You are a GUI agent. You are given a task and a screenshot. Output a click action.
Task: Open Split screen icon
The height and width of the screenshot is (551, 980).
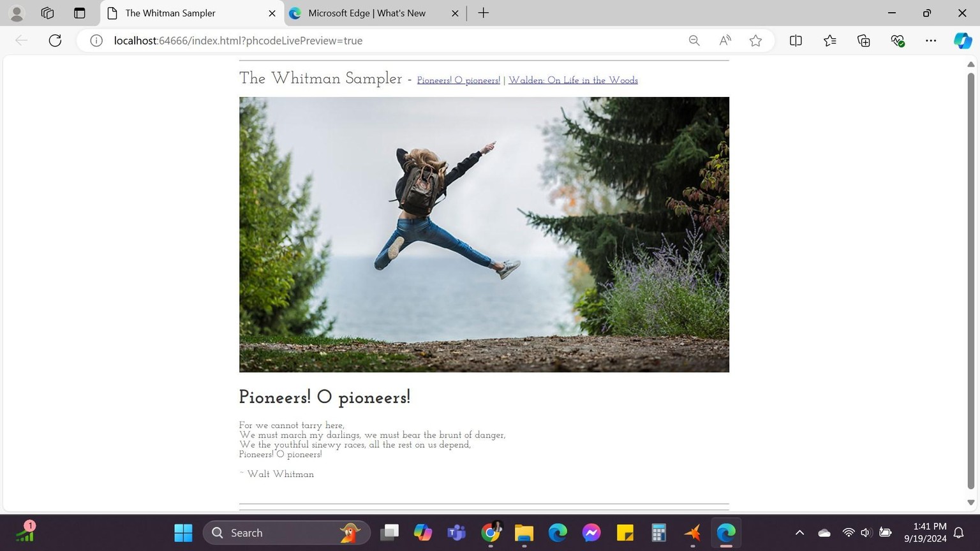click(796, 41)
